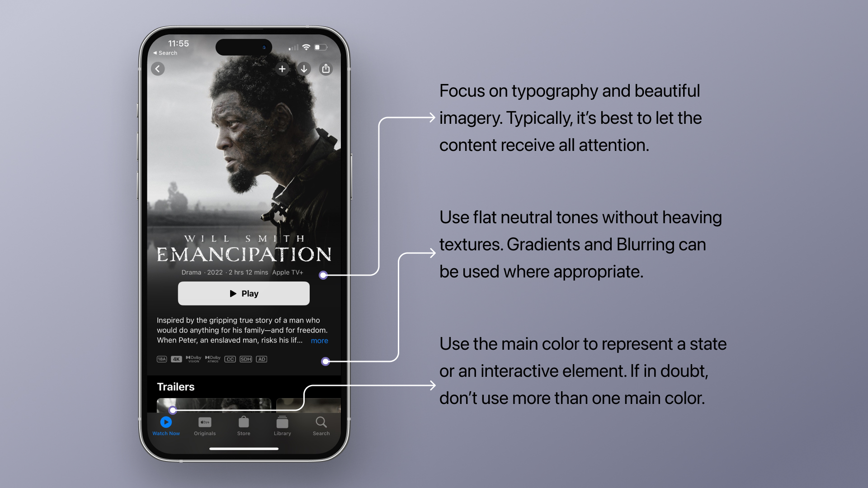Tap the back arrow to return
This screenshot has width=868, height=488.
157,69
